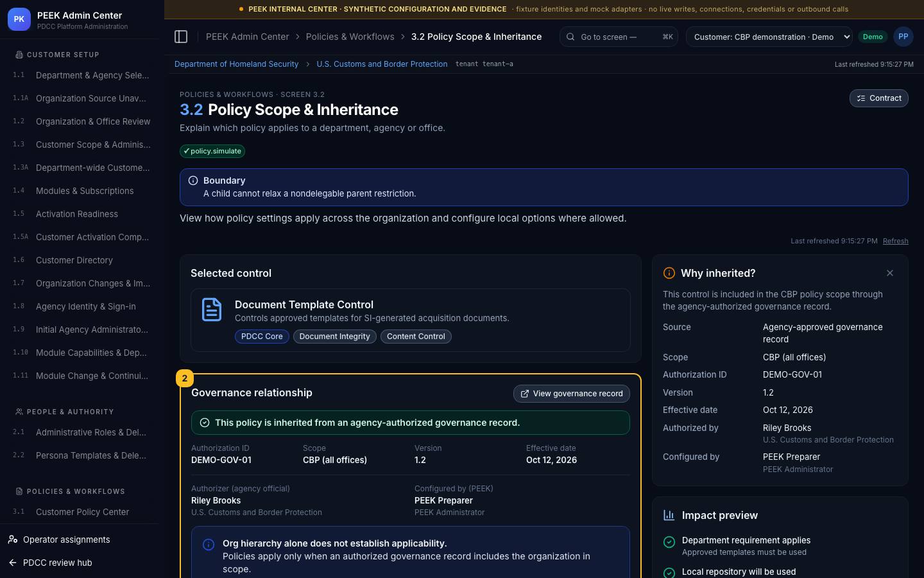Viewport: 924px width, 578px height.
Task: Click the Content Control tag
Action: [x=416, y=337]
